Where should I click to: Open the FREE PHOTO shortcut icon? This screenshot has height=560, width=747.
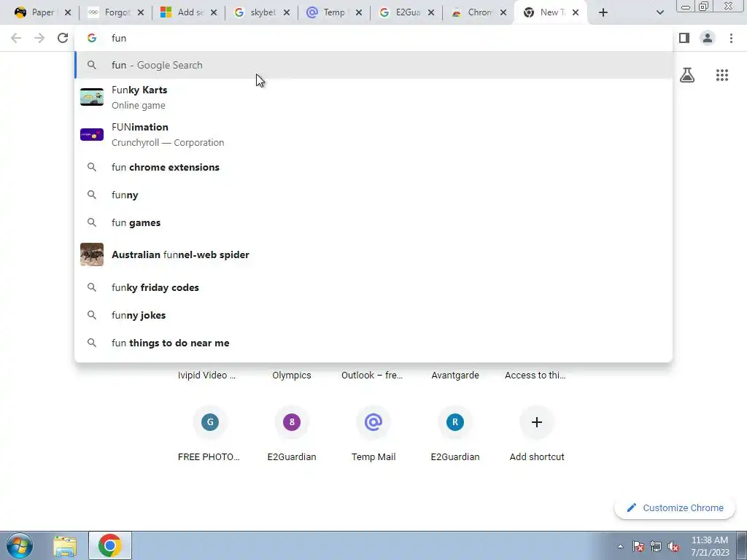tap(210, 422)
